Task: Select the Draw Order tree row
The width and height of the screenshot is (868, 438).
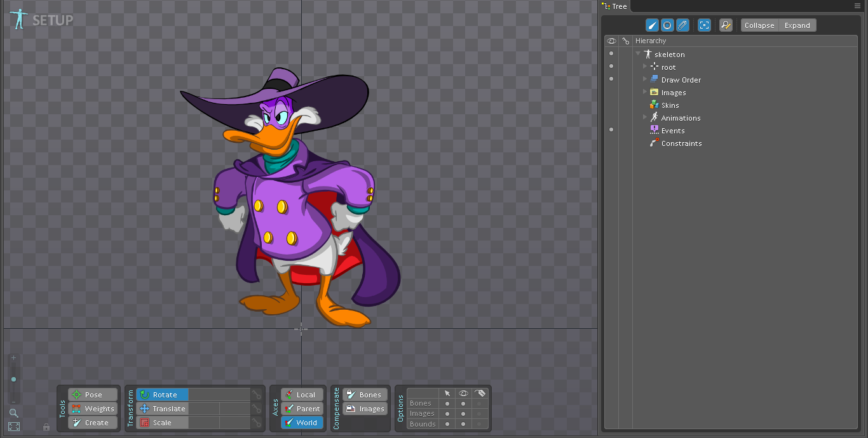Action: click(x=746, y=79)
